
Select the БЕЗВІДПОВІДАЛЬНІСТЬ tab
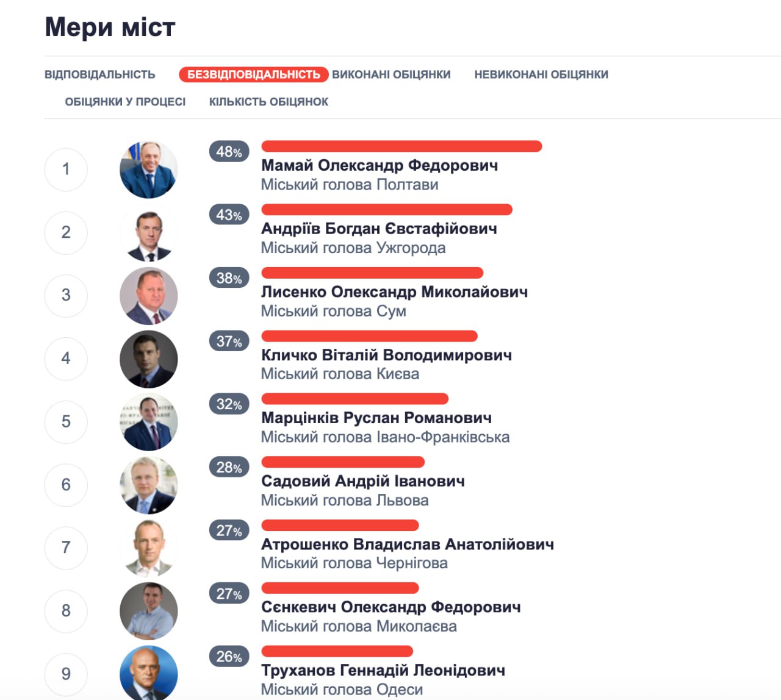(254, 74)
